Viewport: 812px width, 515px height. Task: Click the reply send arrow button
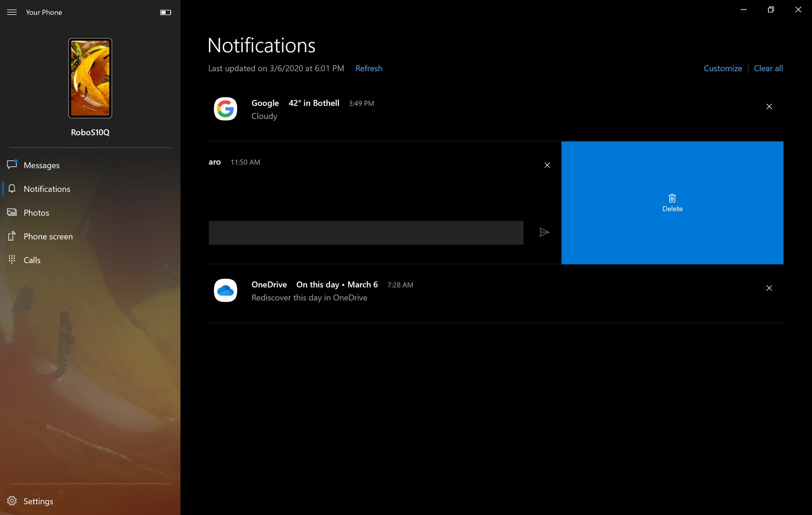tap(543, 232)
